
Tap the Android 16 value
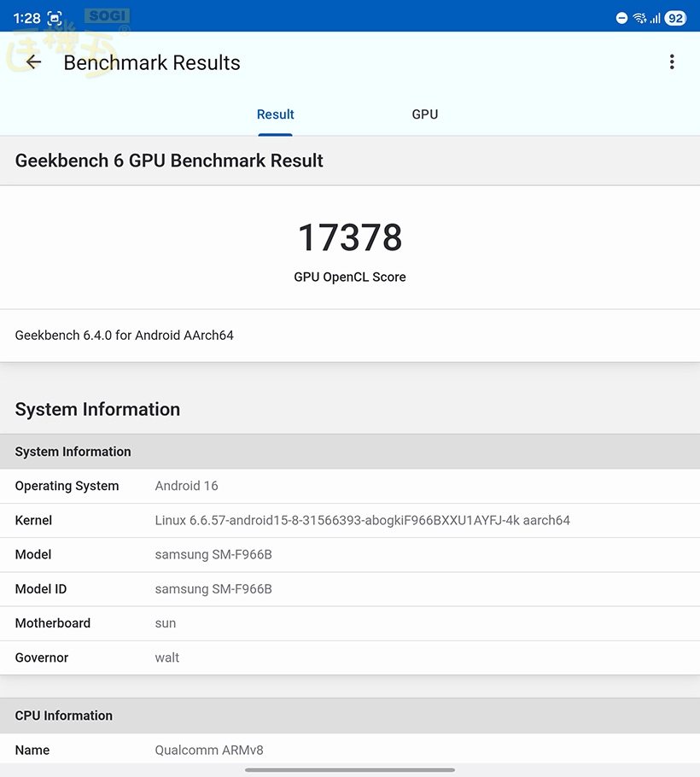click(186, 486)
